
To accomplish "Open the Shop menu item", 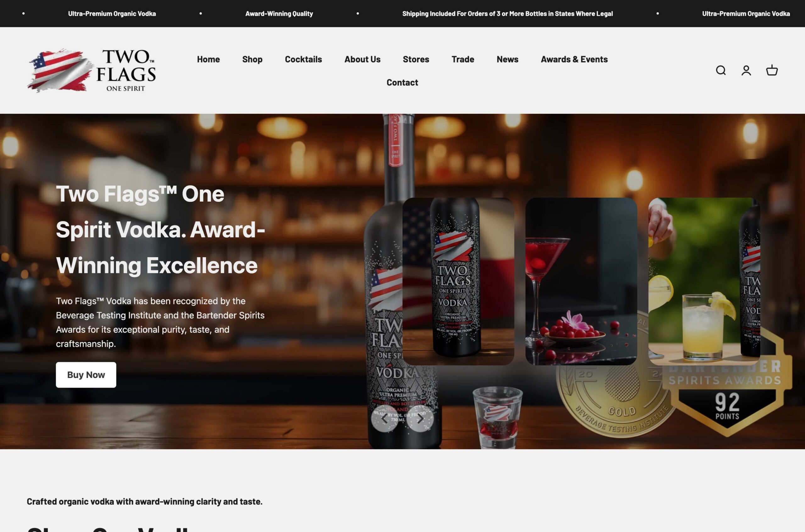I will tap(252, 59).
